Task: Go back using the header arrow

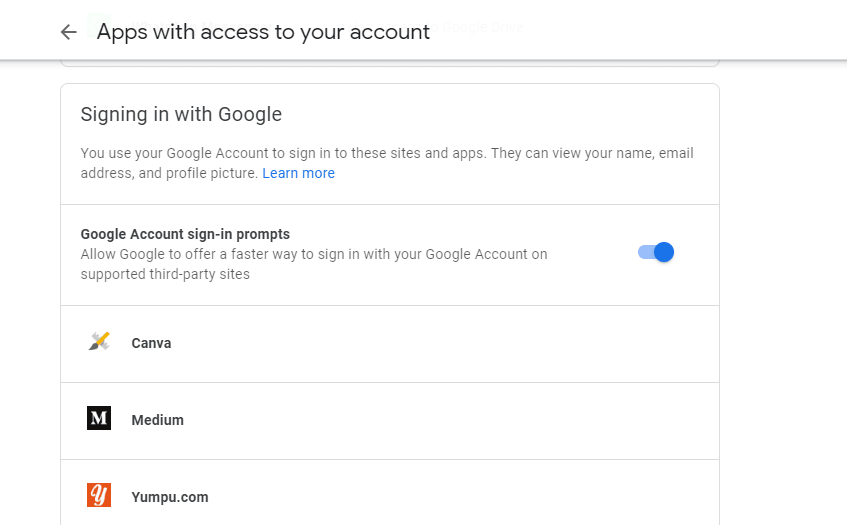Action: tap(69, 32)
